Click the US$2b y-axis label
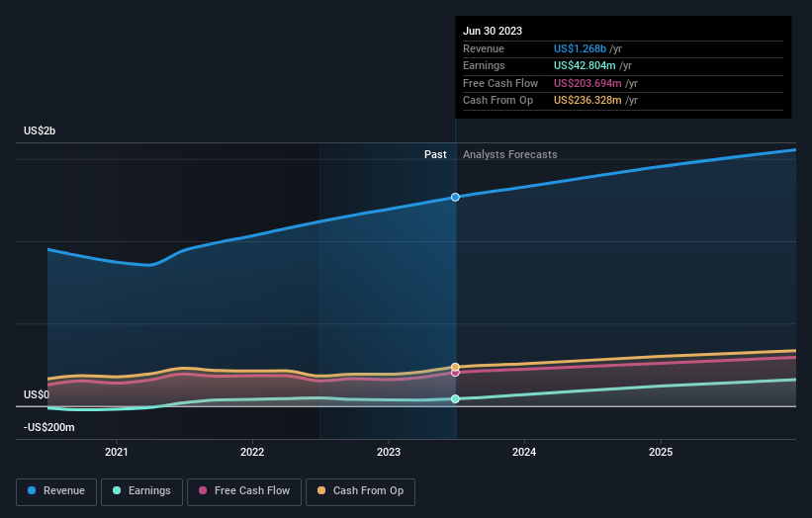Screen dimensions: 812x518 [x=40, y=130]
